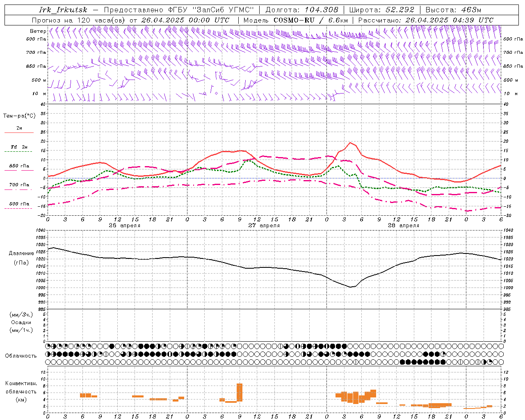Click the forecast start time 26.04.2025 00:00 UTC
The image size is (525, 420).
185,20
